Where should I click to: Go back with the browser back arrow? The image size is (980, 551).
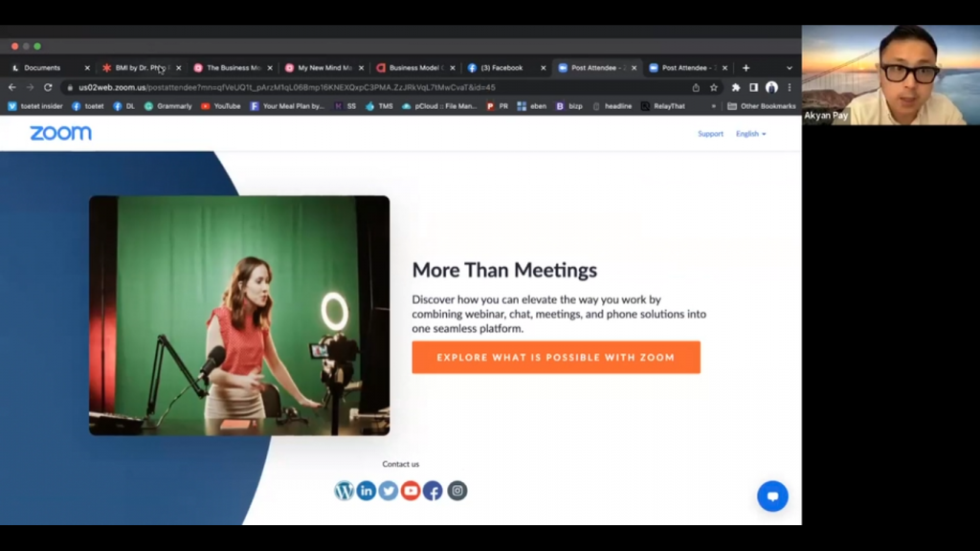click(x=11, y=87)
